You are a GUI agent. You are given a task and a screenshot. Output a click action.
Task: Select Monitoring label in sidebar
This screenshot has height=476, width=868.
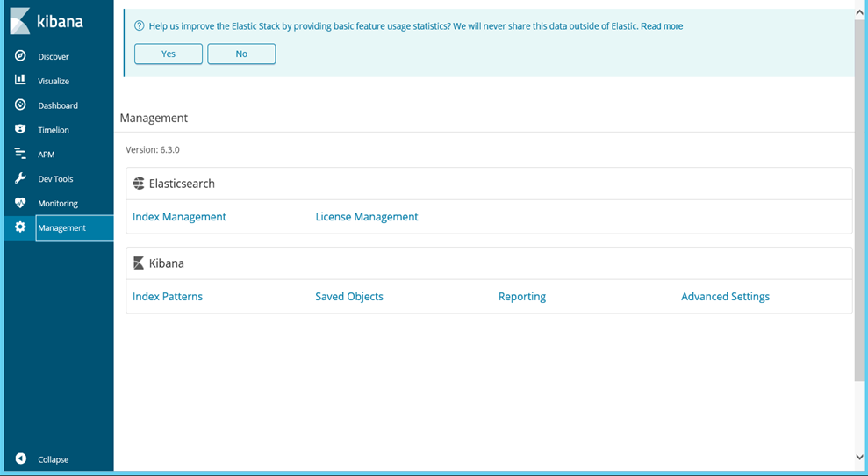58,204
